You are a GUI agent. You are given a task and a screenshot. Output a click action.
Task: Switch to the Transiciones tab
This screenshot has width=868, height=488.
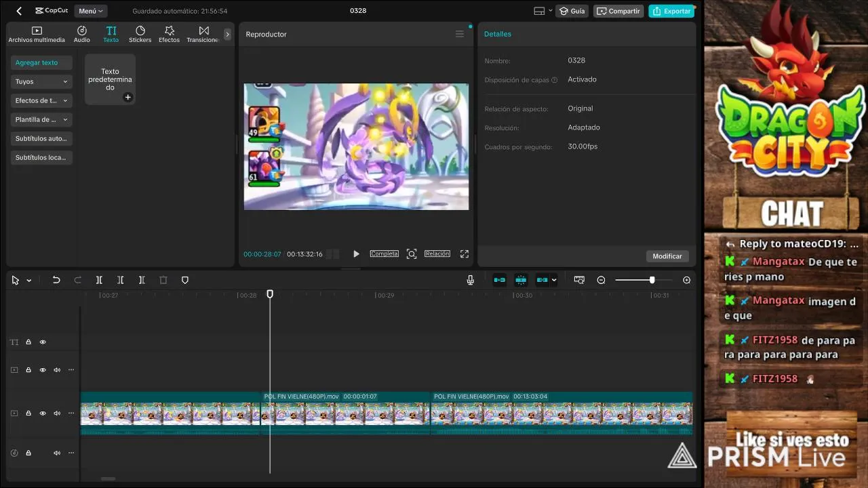point(203,35)
